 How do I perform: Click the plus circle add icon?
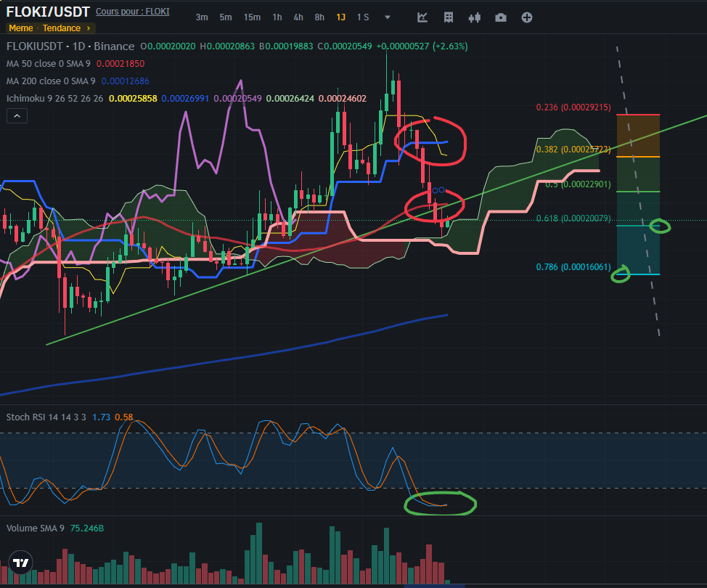pos(527,17)
